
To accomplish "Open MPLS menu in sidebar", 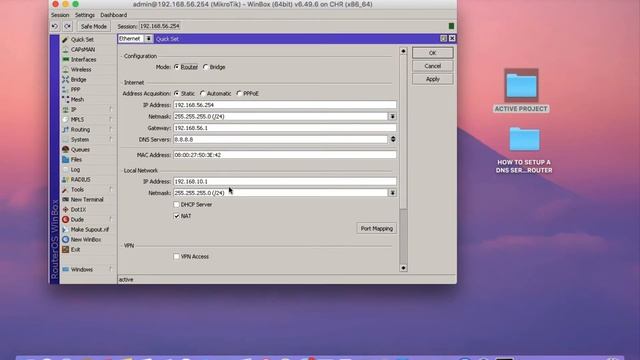I will [x=77, y=120].
